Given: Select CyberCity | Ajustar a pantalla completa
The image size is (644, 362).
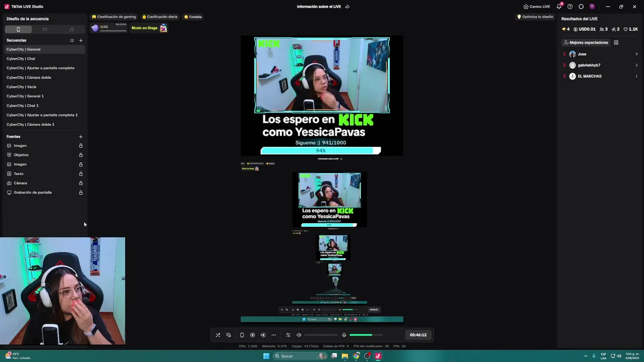Looking at the screenshot, I should click(x=44, y=68).
